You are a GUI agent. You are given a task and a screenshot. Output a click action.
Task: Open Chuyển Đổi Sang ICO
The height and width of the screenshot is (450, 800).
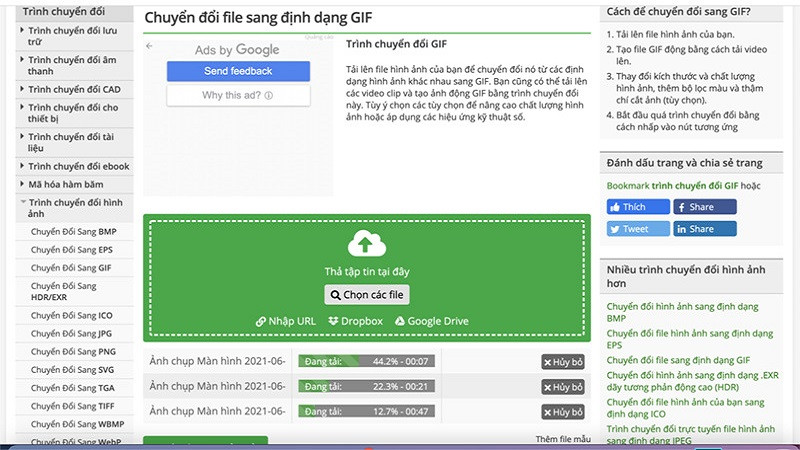pos(71,315)
